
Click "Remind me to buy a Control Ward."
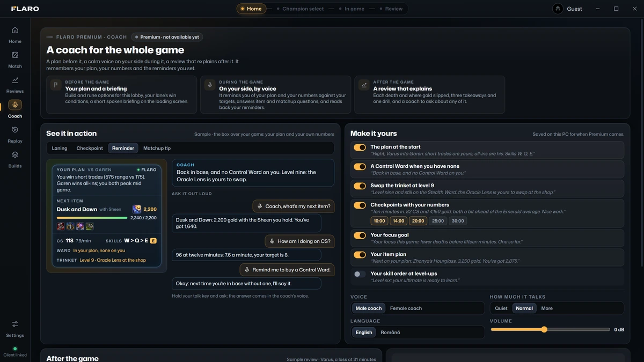coord(287,270)
